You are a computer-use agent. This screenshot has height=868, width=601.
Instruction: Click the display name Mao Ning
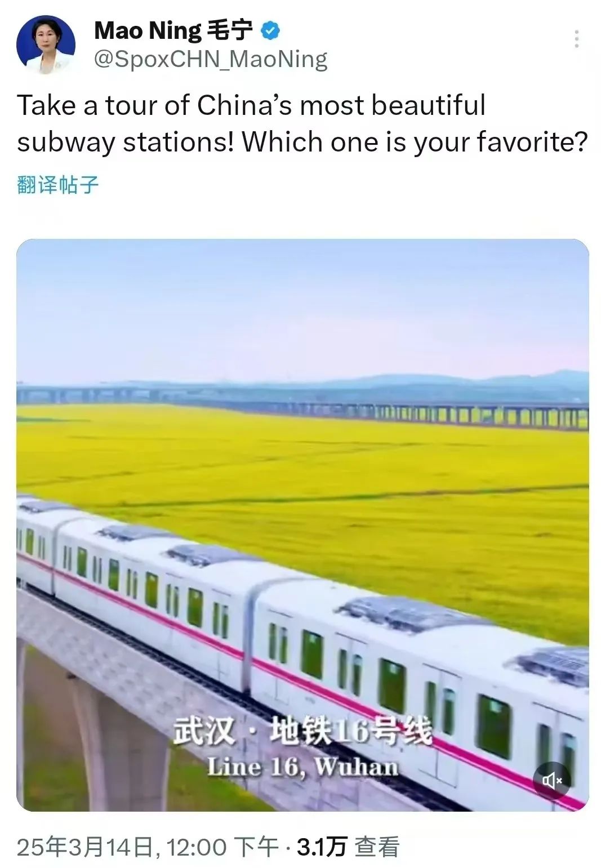(148, 30)
